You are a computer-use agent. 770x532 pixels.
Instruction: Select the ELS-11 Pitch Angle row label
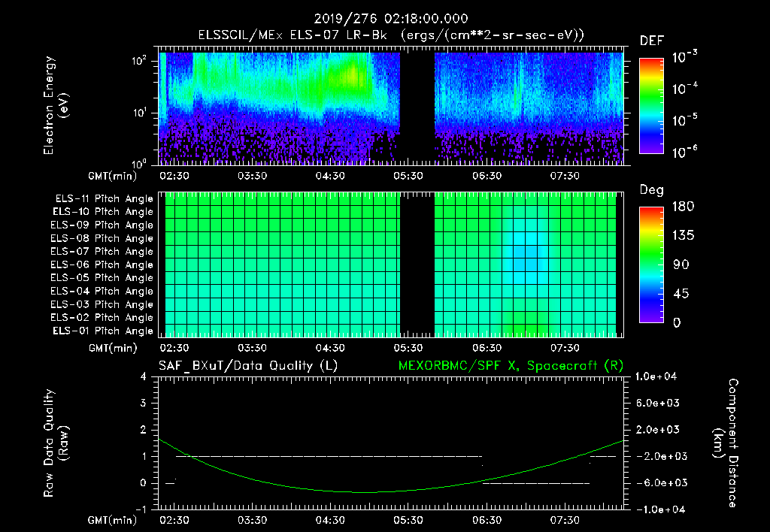click(104, 199)
